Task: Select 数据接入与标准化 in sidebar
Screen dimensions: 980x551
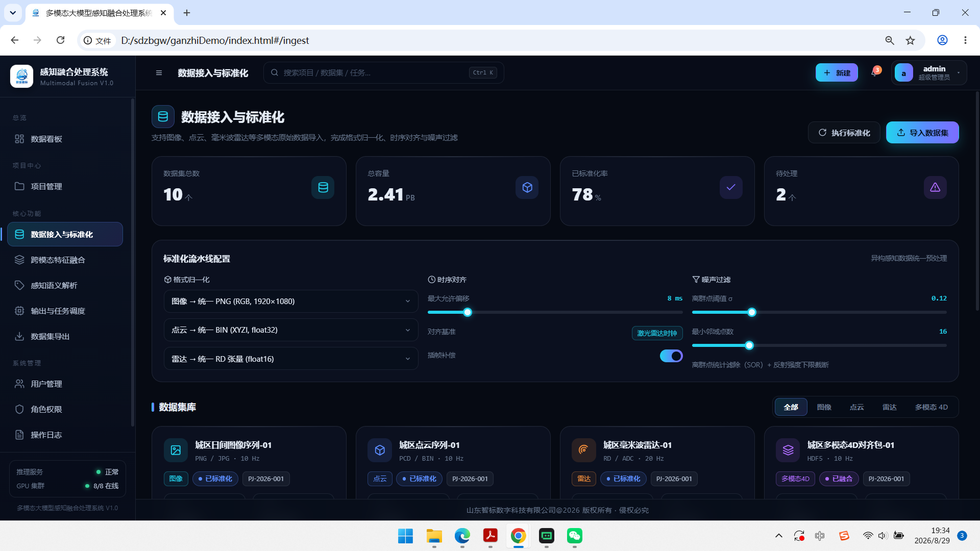Action: [65, 235]
